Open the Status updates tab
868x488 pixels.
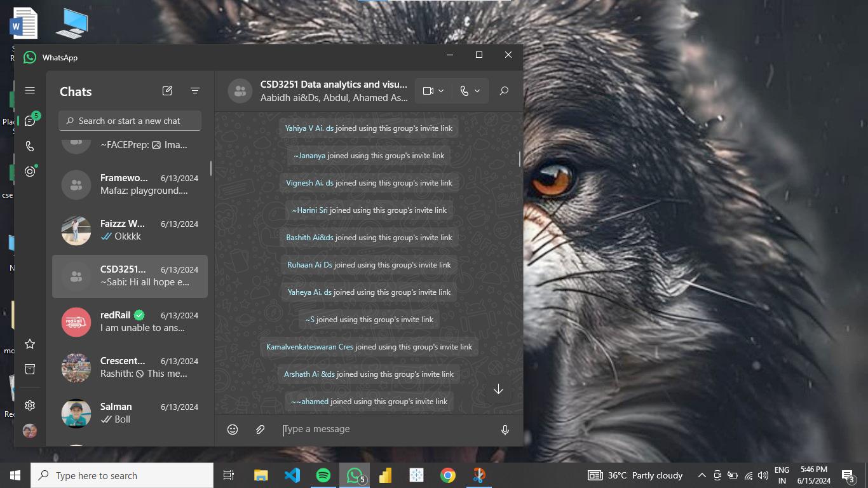[30, 172]
